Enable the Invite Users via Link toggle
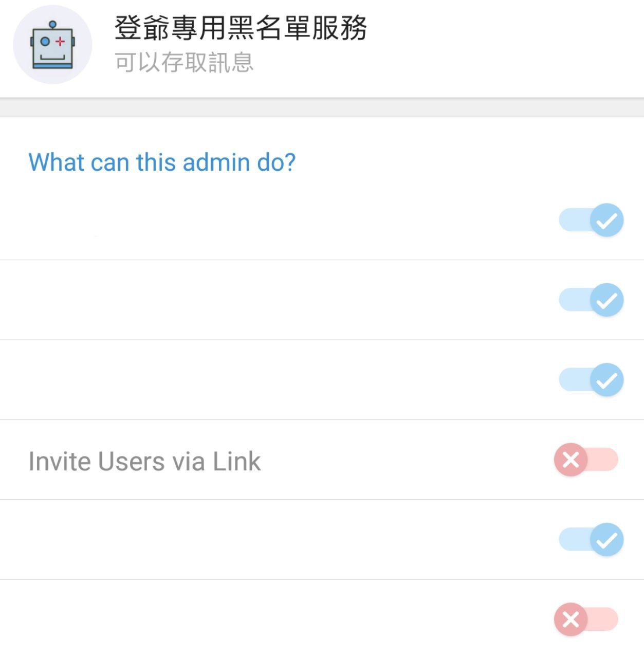644x658 pixels. click(x=586, y=460)
